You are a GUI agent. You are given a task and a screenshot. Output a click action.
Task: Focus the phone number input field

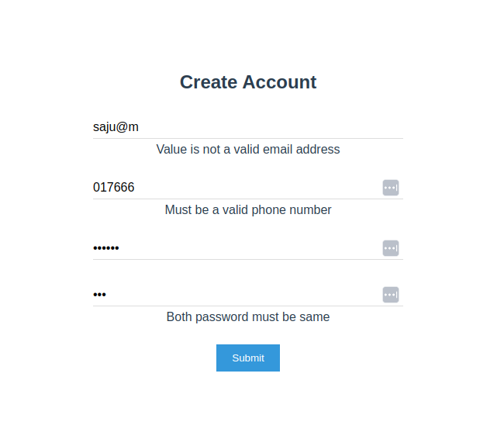pyautogui.click(x=233, y=188)
